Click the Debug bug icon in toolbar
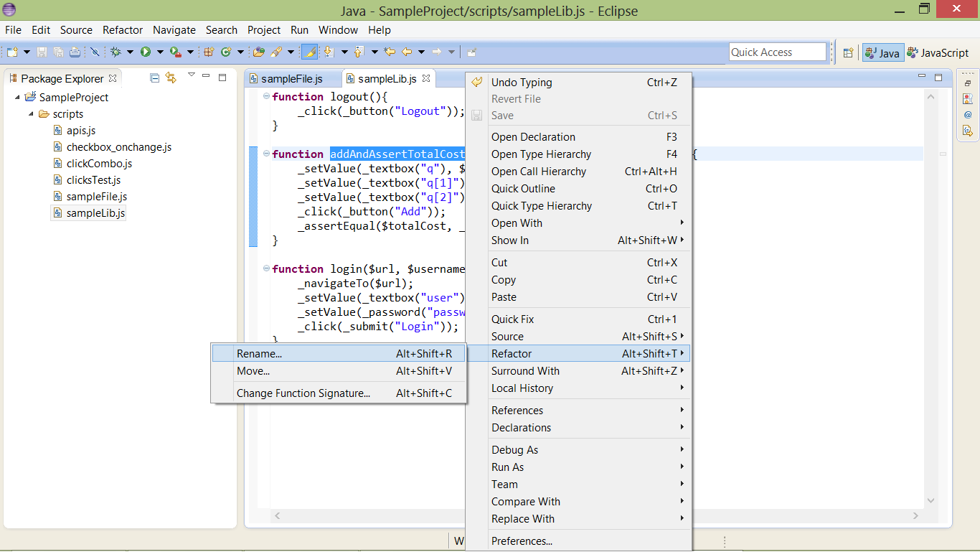980x552 pixels. (116, 52)
